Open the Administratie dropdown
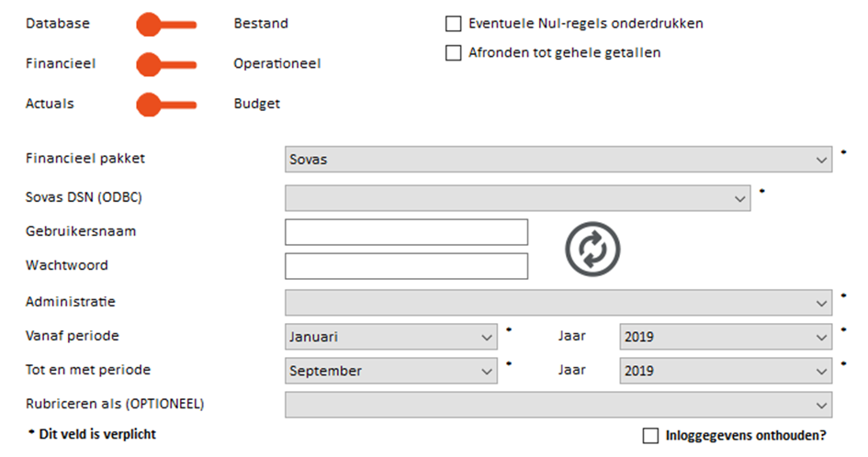 click(558, 303)
